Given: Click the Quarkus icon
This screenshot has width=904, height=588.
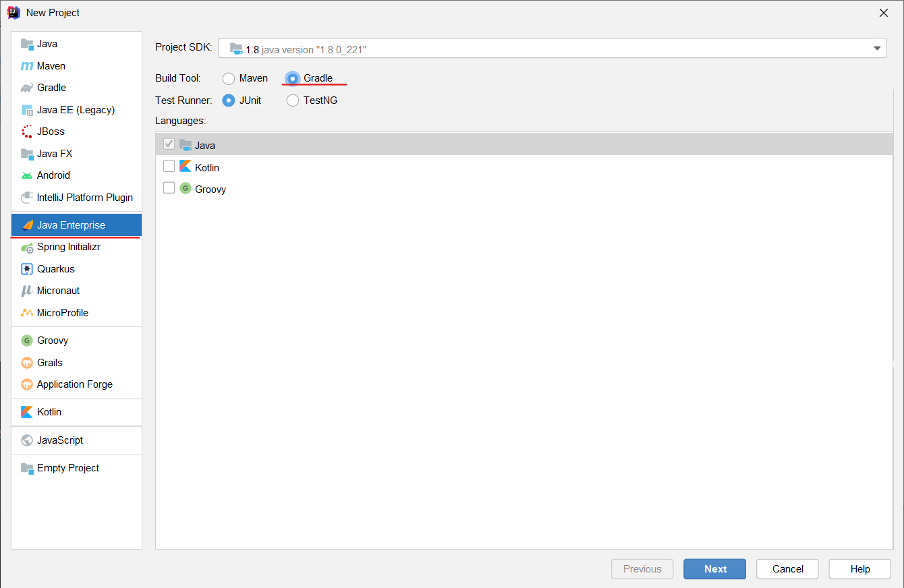Looking at the screenshot, I should click(27, 269).
